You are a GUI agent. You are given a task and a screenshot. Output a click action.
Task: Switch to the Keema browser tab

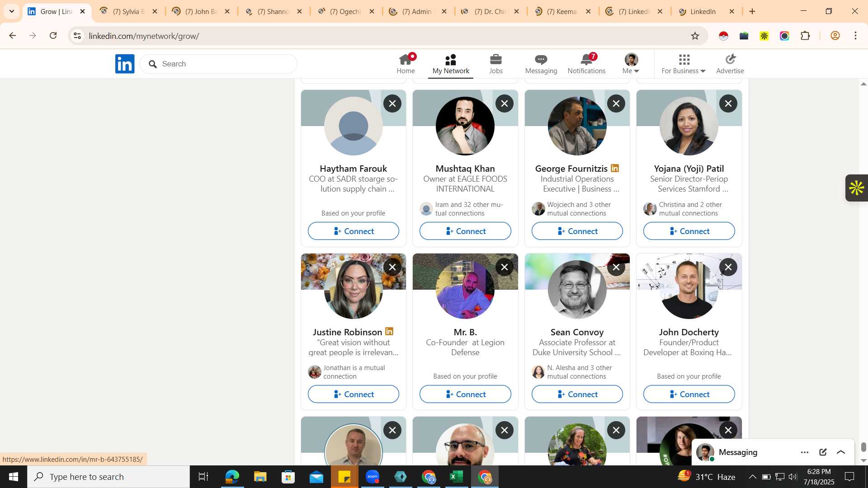[562, 11]
